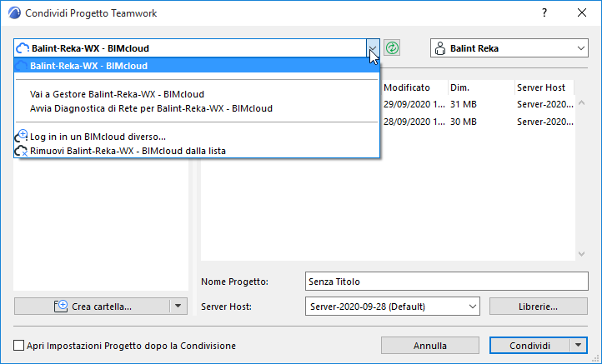Select the 28/09/2020 modified date cell
The image size is (602, 364).
(x=414, y=122)
